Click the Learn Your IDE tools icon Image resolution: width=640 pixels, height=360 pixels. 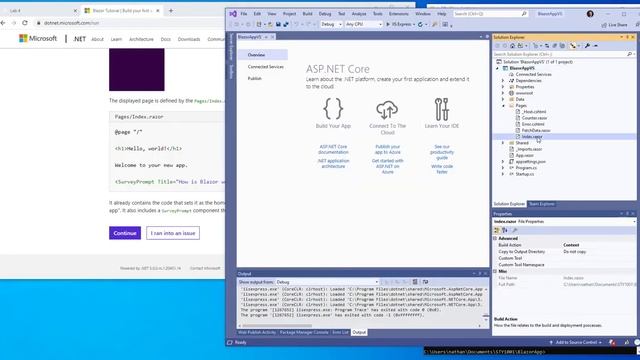click(x=442, y=109)
